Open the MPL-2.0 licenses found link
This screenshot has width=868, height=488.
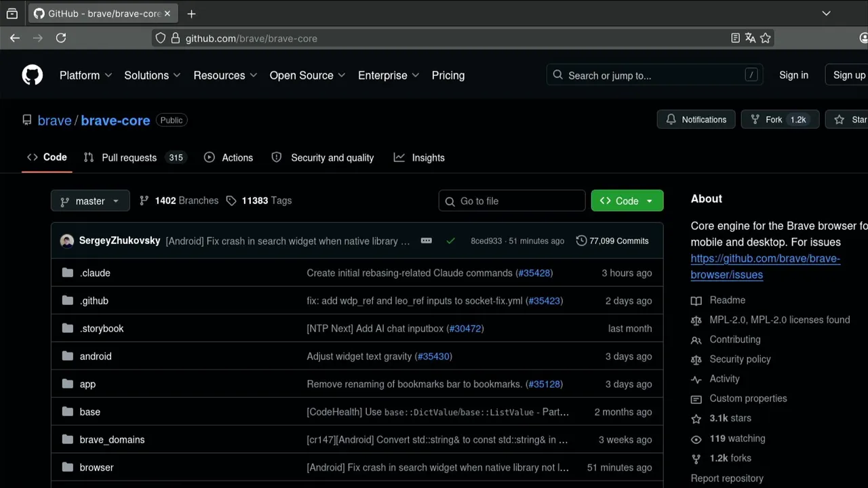[780, 320]
